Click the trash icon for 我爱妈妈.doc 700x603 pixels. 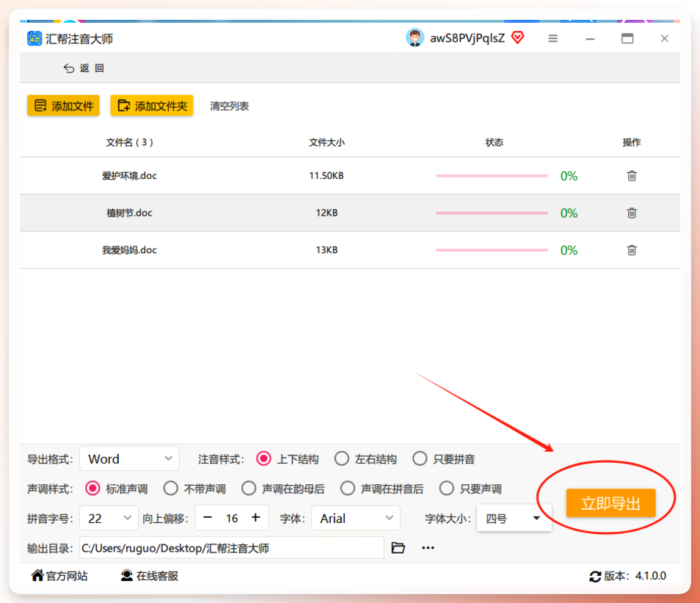[x=631, y=250]
